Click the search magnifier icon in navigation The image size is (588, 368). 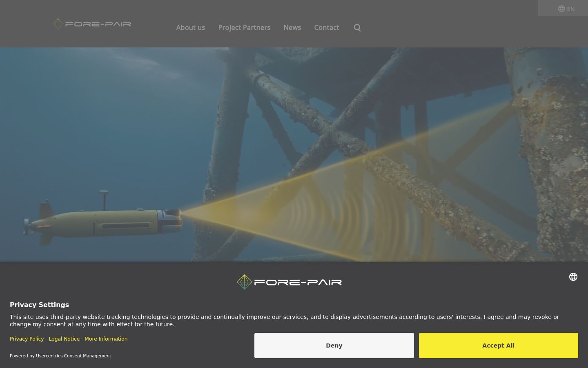[x=357, y=28]
